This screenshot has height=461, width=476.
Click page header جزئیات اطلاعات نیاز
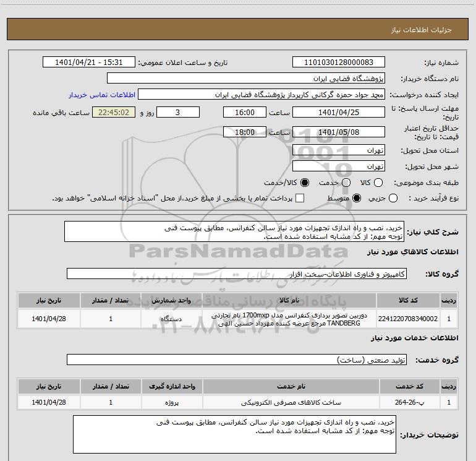point(422,30)
